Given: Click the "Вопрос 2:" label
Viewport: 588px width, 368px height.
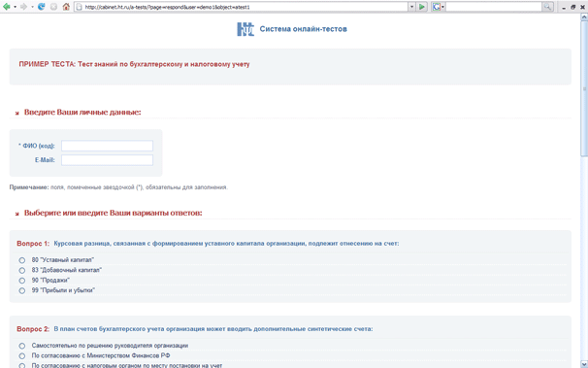Looking at the screenshot, I should pos(33,329).
